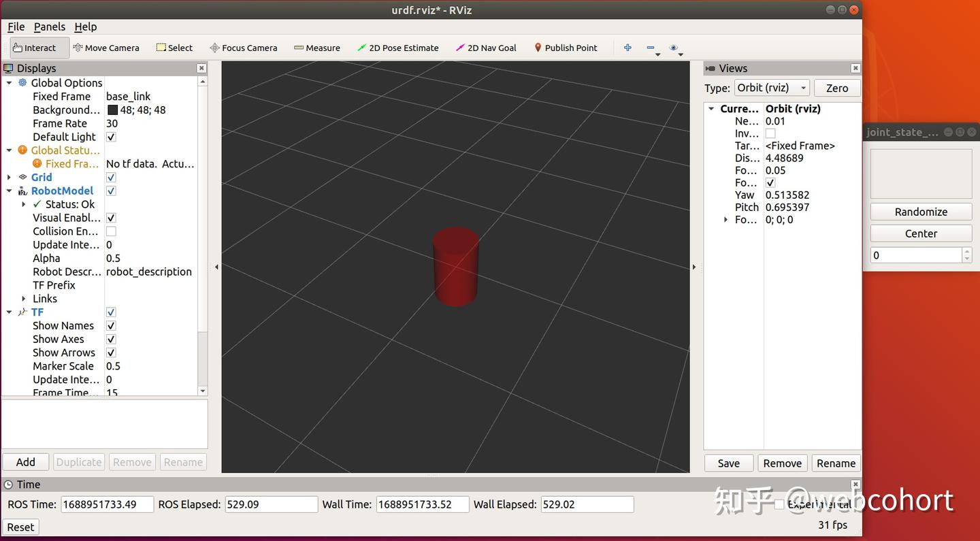The width and height of the screenshot is (980, 541).
Task: Uncheck the Grid display checkbox
Action: click(111, 177)
